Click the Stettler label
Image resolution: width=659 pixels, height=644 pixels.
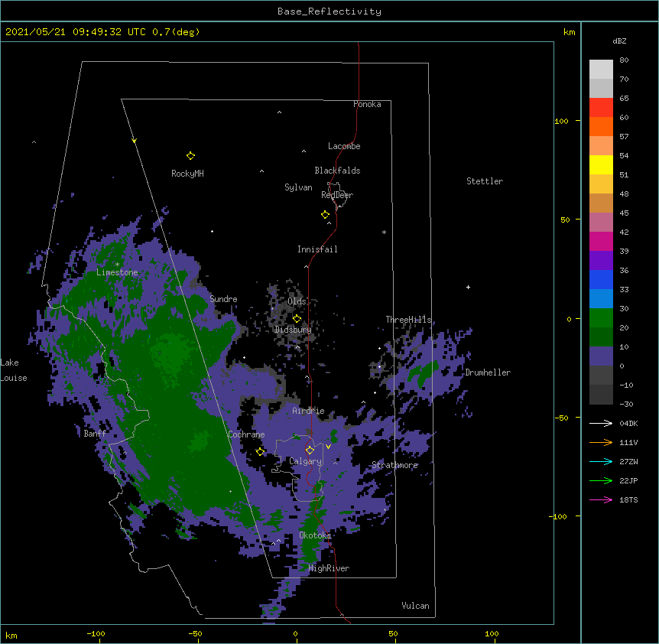[x=485, y=181]
